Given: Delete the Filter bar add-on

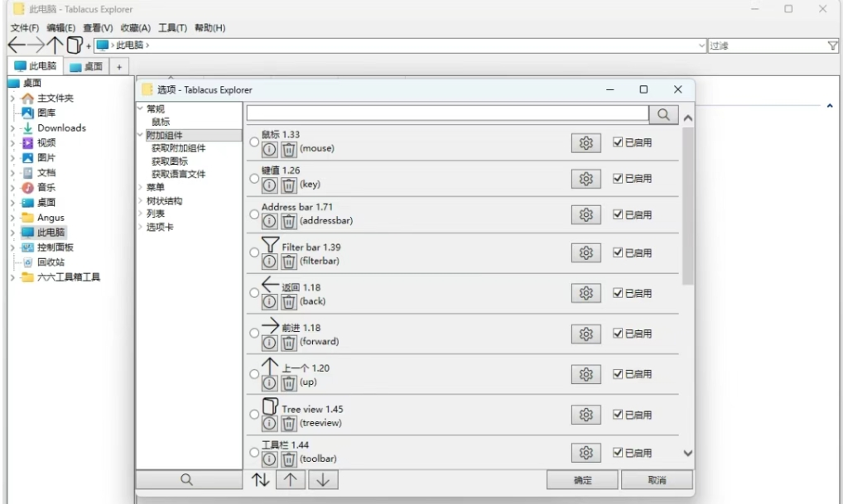Looking at the screenshot, I should [289, 262].
